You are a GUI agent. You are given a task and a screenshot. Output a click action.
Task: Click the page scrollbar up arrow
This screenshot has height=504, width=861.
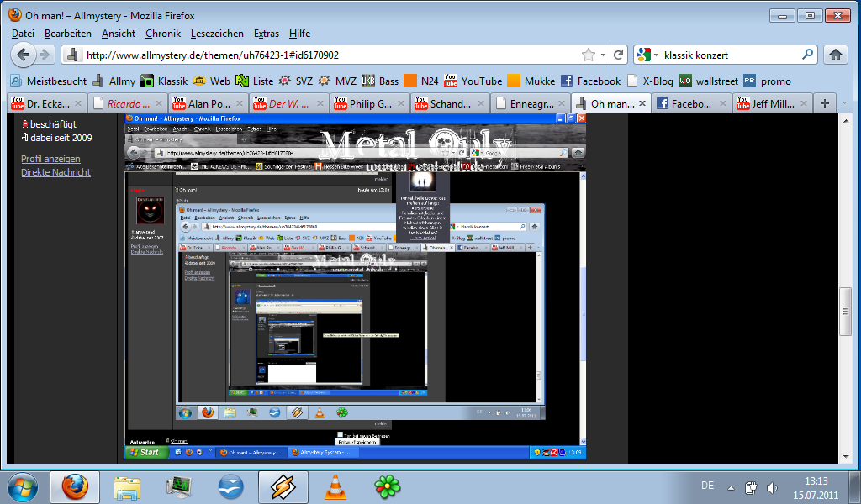(846, 120)
